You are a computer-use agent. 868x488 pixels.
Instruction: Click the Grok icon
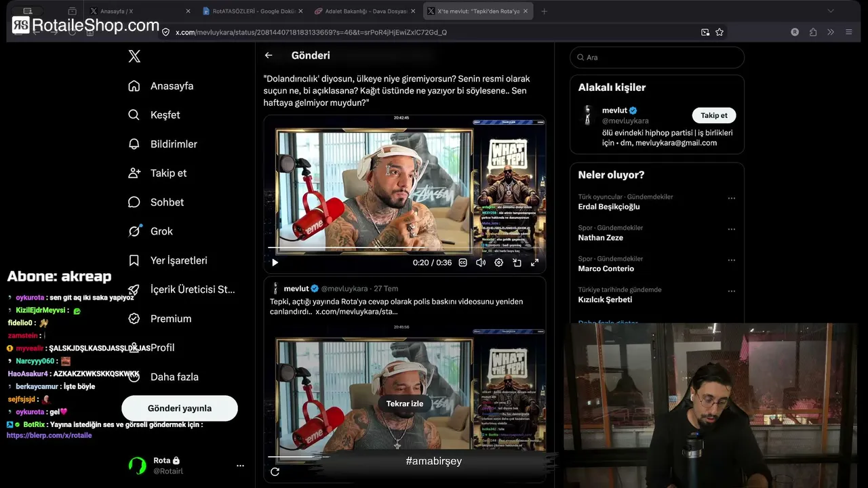tap(134, 232)
